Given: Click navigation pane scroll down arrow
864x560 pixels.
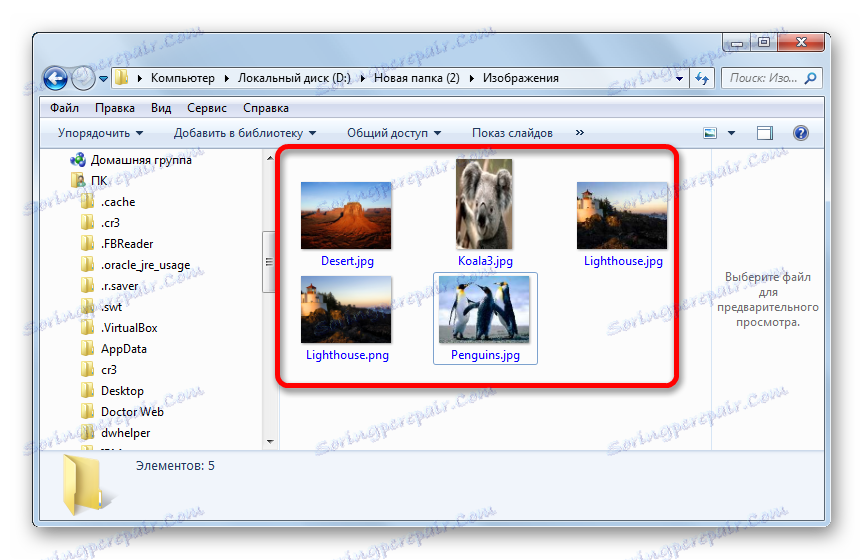Looking at the screenshot, I should point(270,441).
